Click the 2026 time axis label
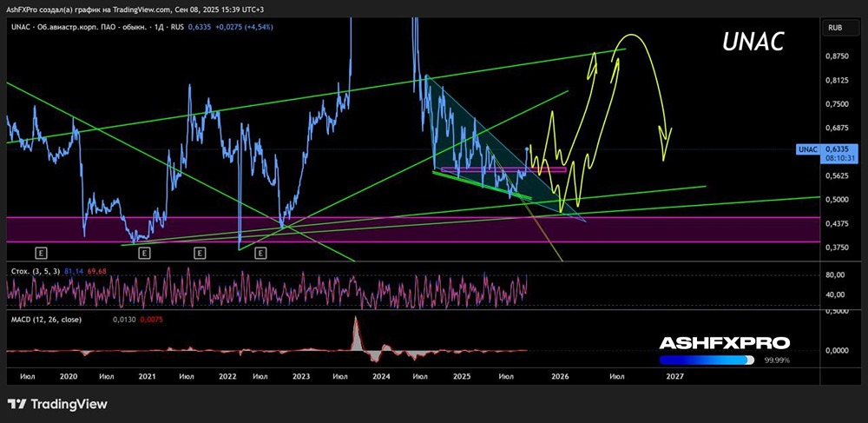 point(560,376)
